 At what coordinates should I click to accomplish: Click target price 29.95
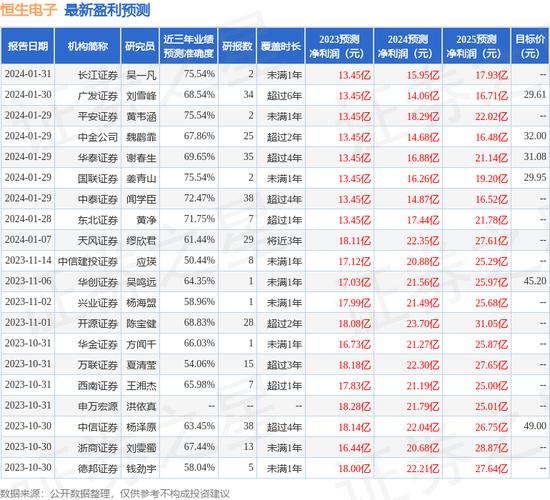pos(535,178)
